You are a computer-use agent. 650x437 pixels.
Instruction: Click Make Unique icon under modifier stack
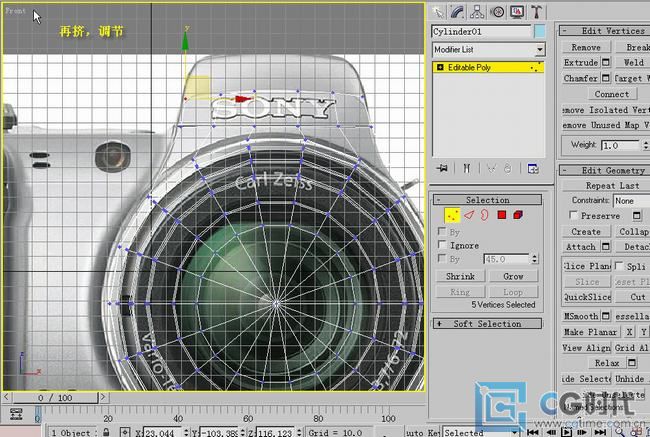491,168
